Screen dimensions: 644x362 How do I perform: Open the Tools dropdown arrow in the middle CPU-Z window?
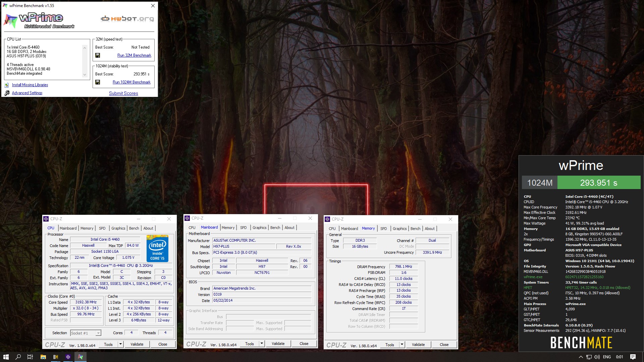point(262,344)
